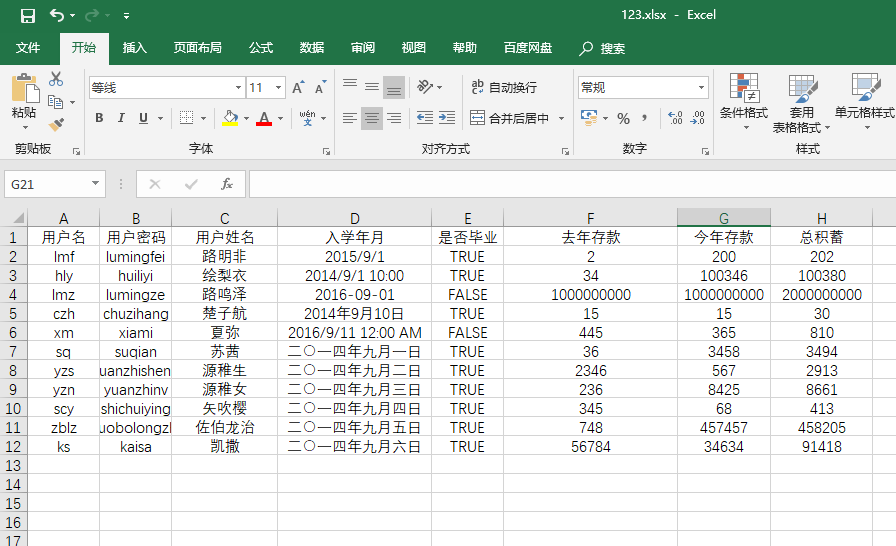Click the Undo arrow icon

(x=57, y=15)
